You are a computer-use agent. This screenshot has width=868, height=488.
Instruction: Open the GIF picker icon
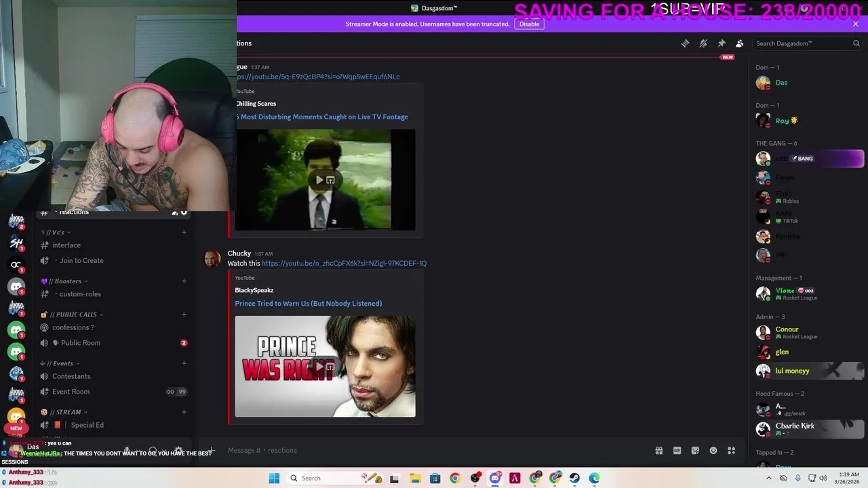point(677,451)
